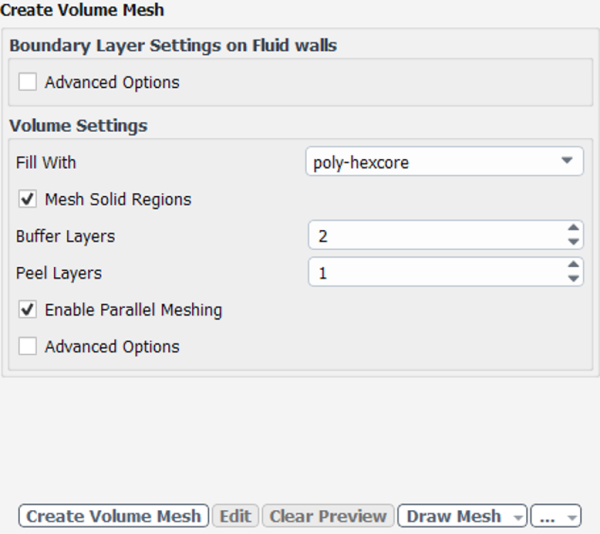Enable Advanced Options under Volume Settings

28,347
